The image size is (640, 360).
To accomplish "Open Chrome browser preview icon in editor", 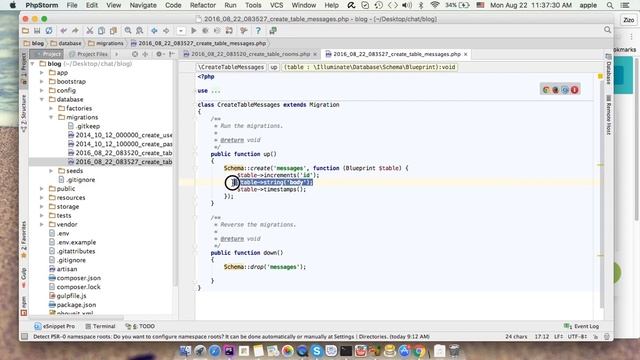I will click(546, 90).
